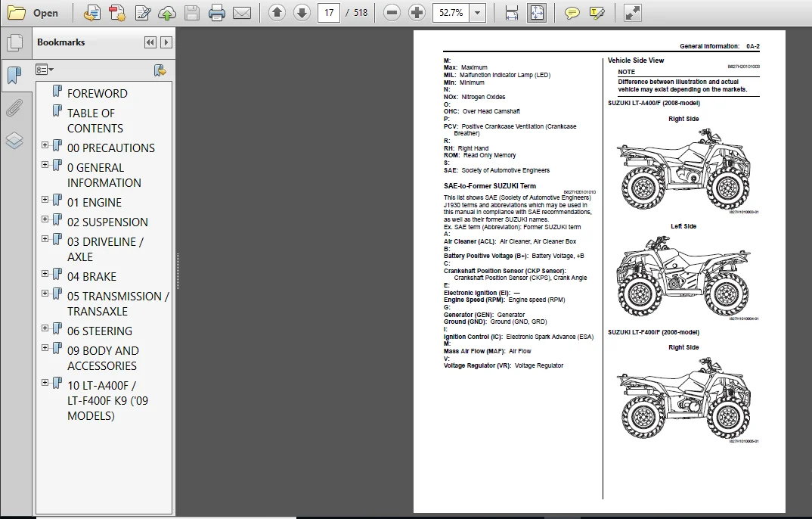Click the Highlight text tool icon
Screen dimensions: 812x519
pos(597,13)
